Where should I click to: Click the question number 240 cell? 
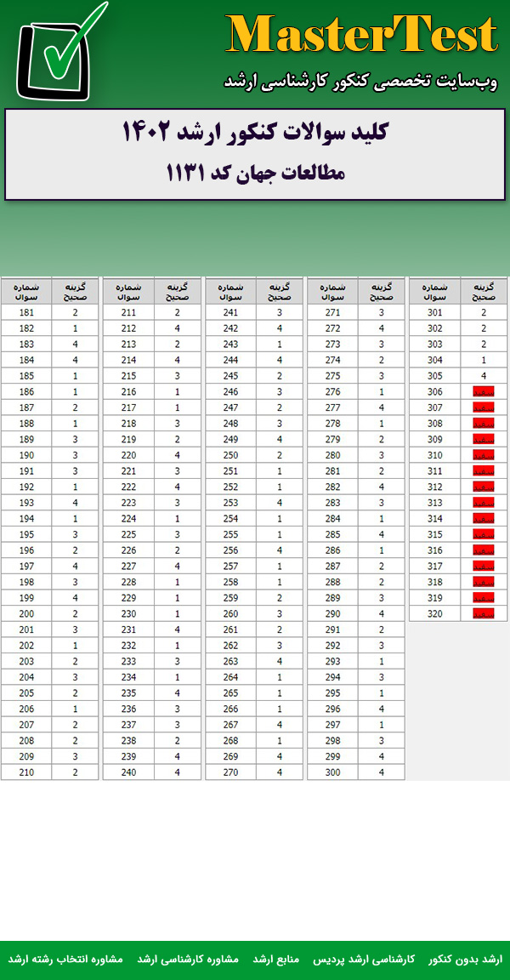click(128, 772)
